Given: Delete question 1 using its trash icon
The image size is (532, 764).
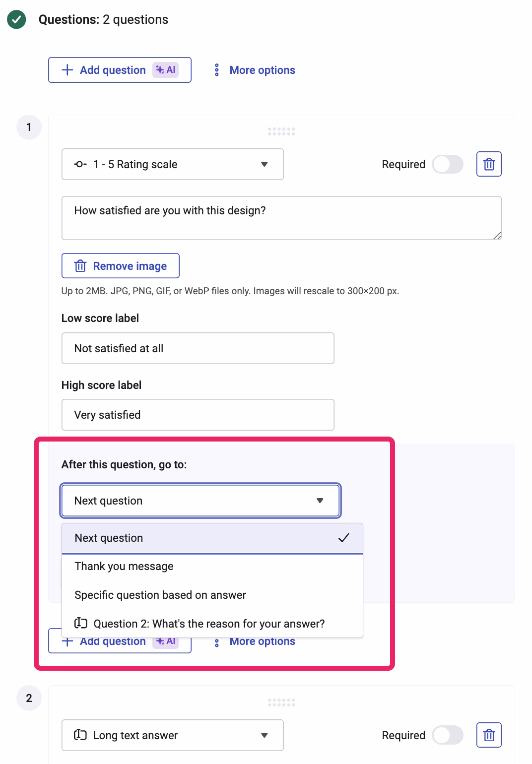Looking at the screenshot, I should point(488,164).
